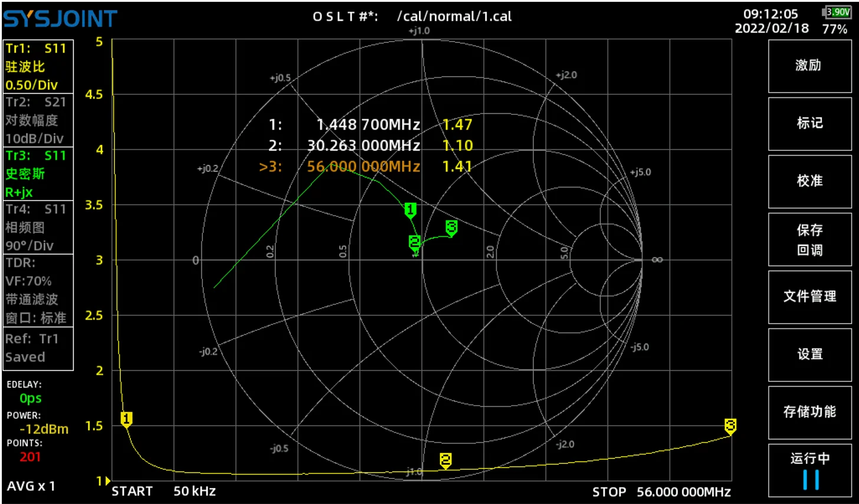Screen dimensions: 859x504
Task: Open the 激励 stimulus menu
Action: point(809,66)
